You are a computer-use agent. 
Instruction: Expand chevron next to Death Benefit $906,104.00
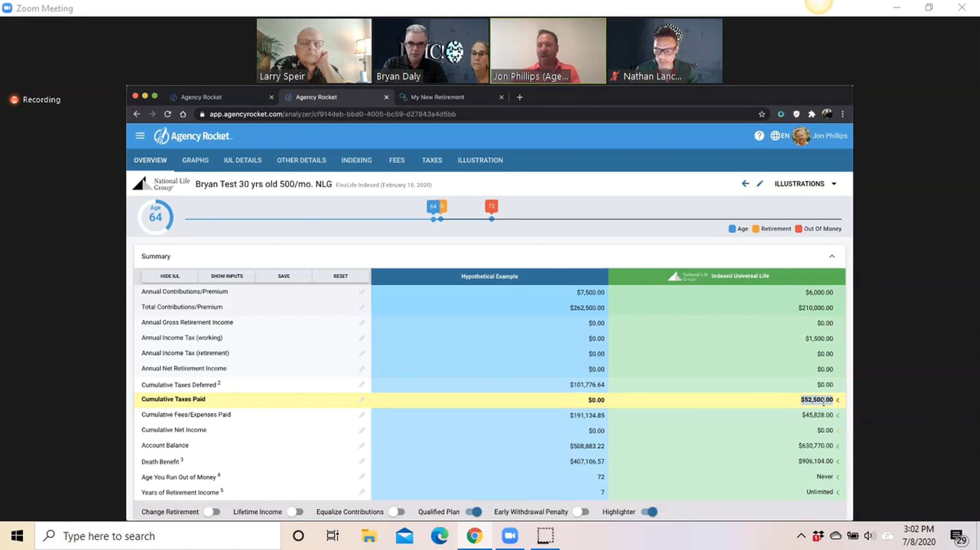(x=838, y=461)
